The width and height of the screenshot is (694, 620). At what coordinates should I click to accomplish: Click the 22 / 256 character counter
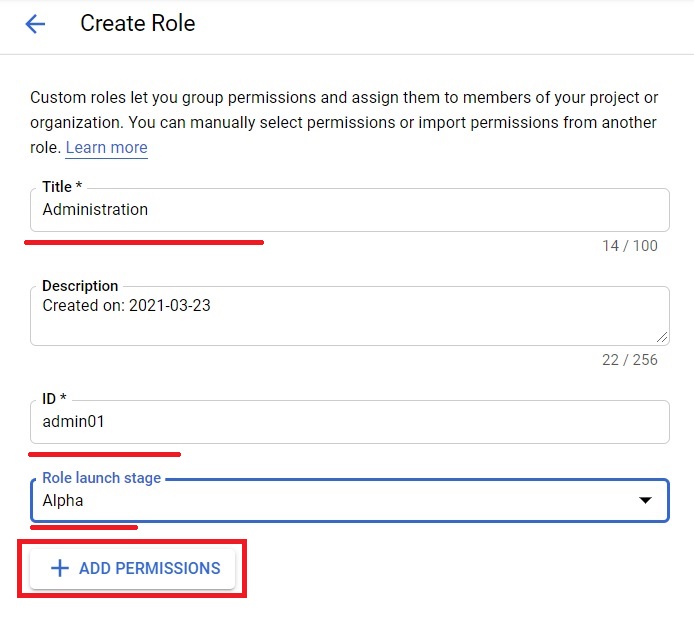630,360
